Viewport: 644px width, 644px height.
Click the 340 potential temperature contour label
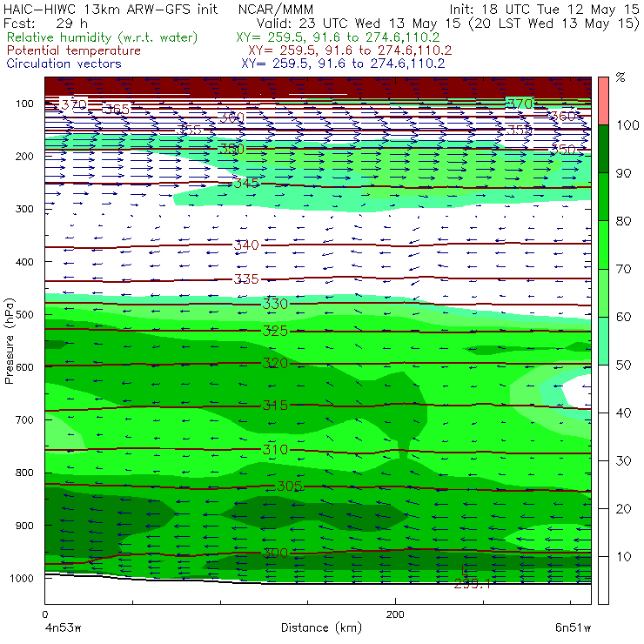coord(246,245)
